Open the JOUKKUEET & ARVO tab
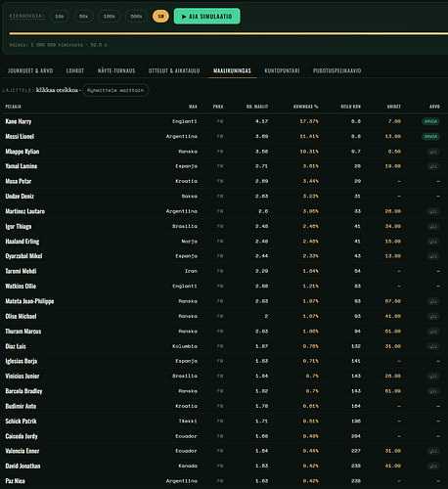The height and width of the screenshot is (489, 448). pos(30,70)
